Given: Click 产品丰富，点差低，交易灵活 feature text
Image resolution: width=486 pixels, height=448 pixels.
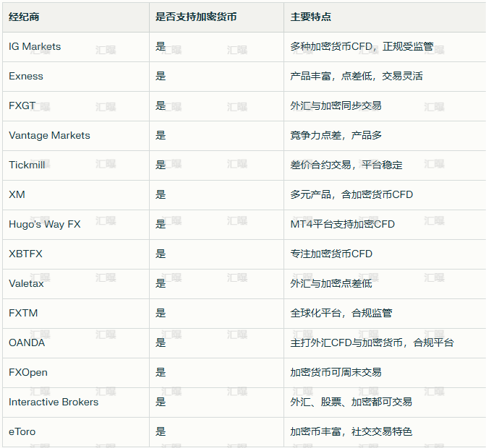Looking at the screenshot, I should tap(357, 76).
